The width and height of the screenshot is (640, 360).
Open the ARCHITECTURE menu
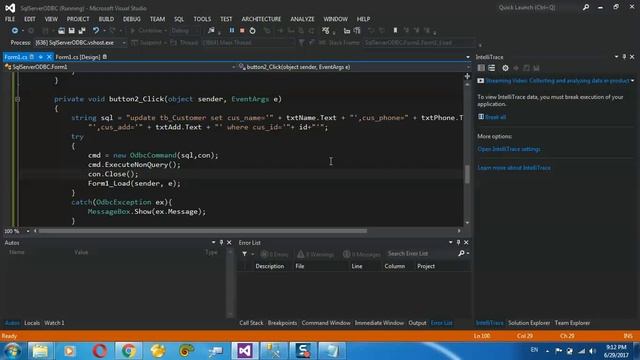pyautogui.click(x=261, y=19)
